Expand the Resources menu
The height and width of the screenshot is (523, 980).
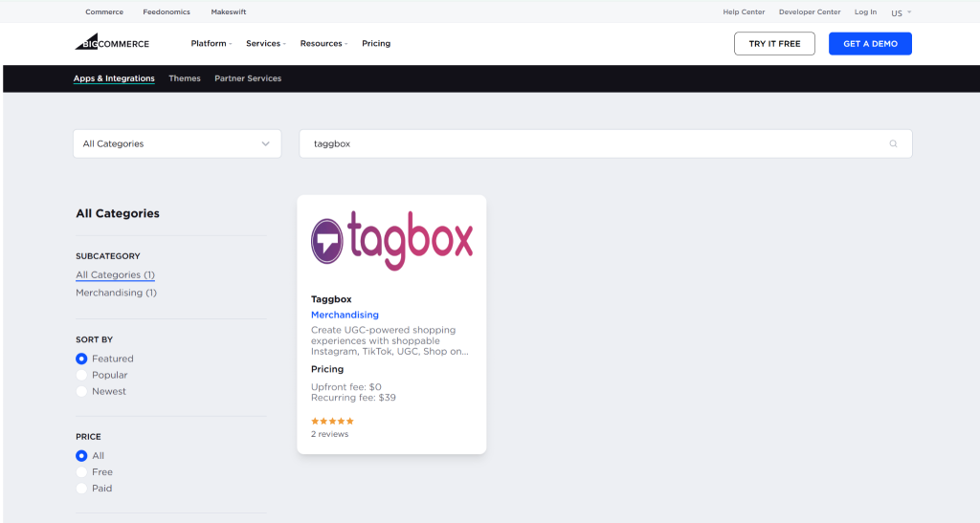point(323,43)
